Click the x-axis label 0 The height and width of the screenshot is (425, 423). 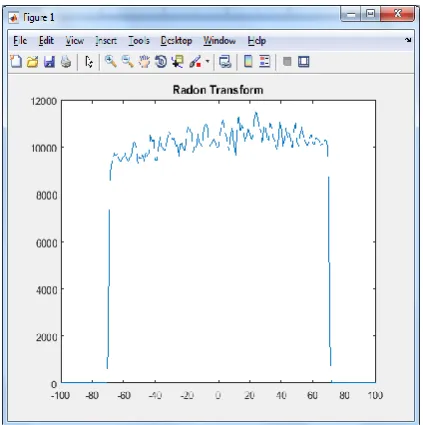(x=218, y=395)
